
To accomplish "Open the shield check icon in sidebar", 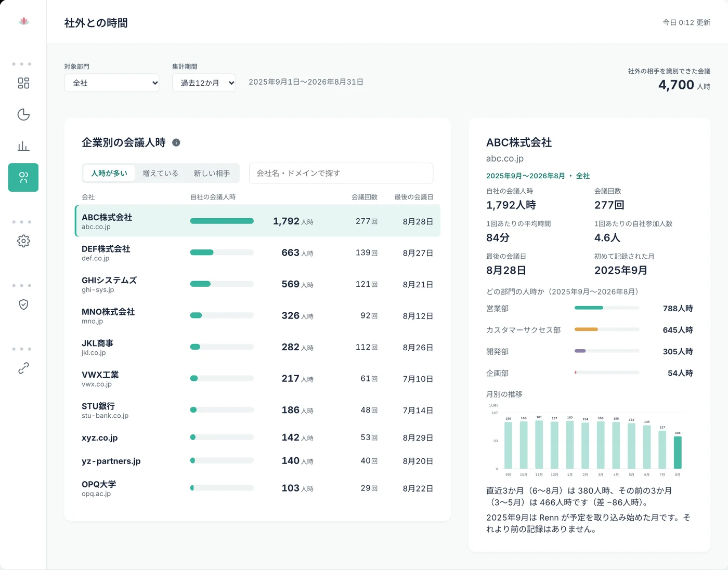I will click(x=23, y=304).
